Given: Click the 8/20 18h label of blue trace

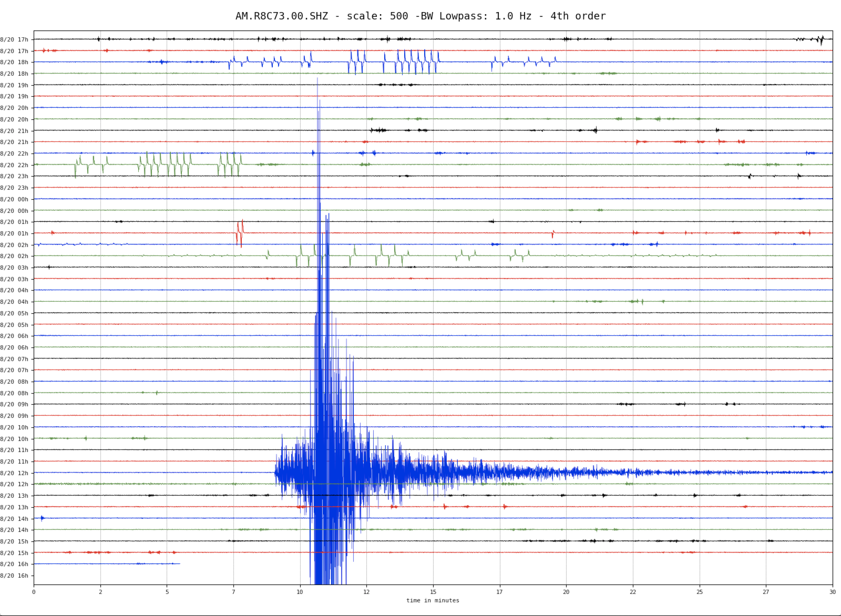Looking at the screenshot, I should (14, 62).
